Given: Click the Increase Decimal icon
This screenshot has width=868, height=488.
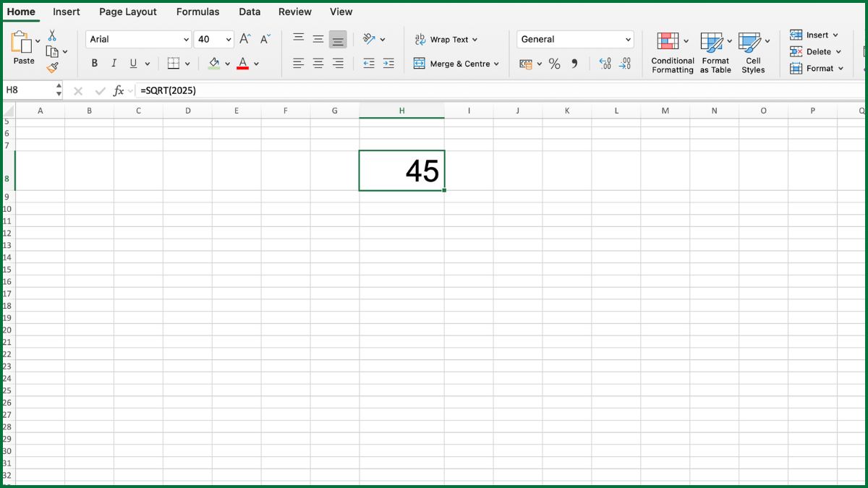Looking at the screenshot, I should [605, 64].
